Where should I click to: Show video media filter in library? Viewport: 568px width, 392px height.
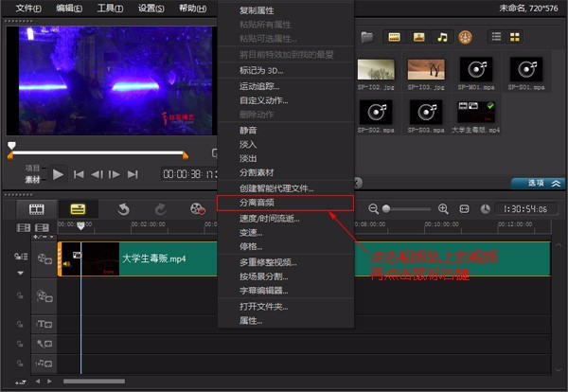coord(394,37)
